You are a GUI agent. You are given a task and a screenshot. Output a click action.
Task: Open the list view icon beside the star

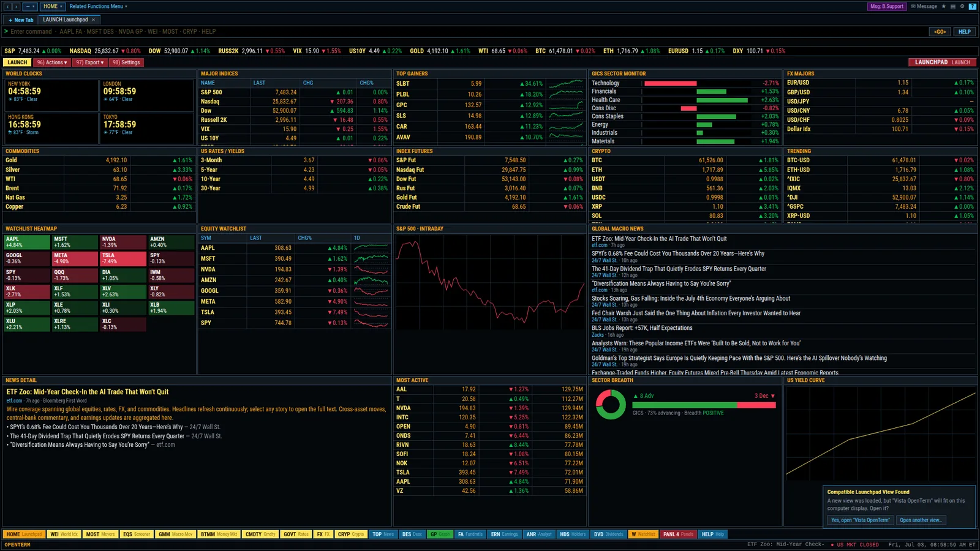[953, 6]
